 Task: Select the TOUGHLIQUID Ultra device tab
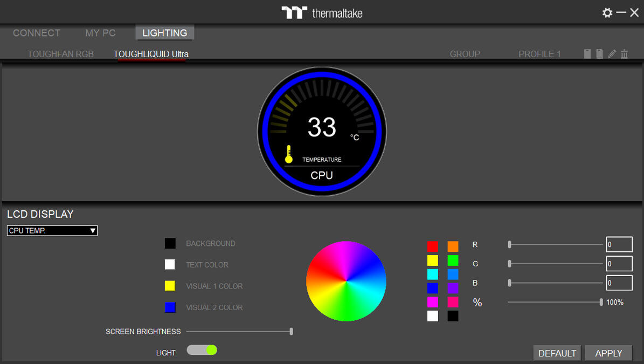coord(151,54)
